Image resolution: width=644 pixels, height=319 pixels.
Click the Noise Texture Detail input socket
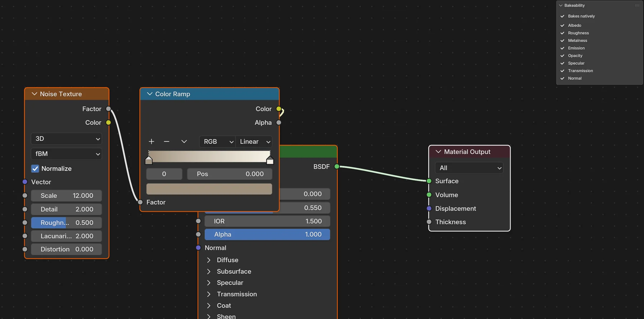25,209
